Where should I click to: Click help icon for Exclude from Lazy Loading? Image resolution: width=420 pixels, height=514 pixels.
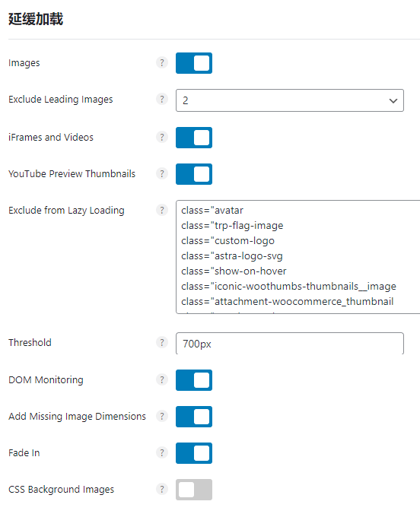(162, 210)
